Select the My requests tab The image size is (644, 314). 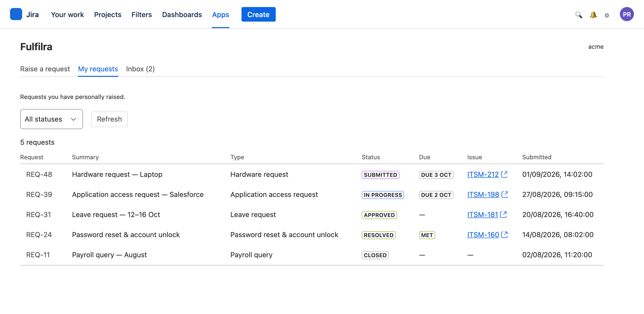(98, 69)
